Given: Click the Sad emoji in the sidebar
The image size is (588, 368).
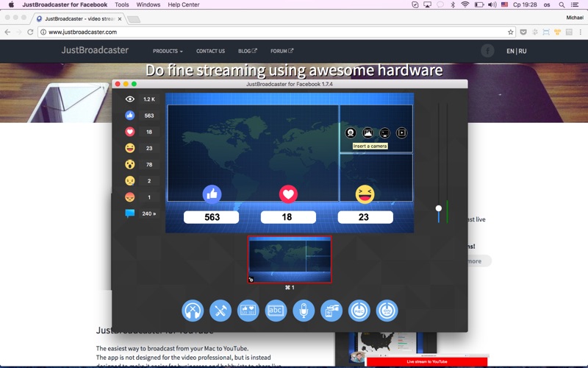Looking at the screenshot, I should 130,180.
